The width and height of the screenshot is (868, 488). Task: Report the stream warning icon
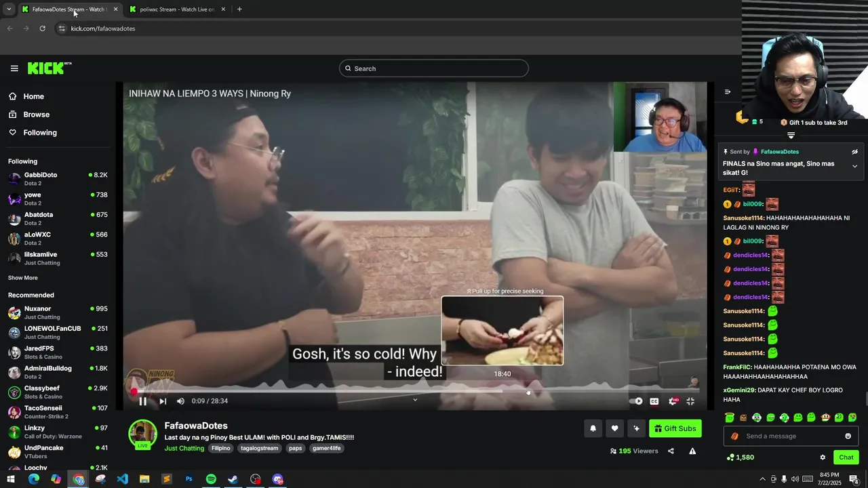pyautogui.click(x=692, y=451)
